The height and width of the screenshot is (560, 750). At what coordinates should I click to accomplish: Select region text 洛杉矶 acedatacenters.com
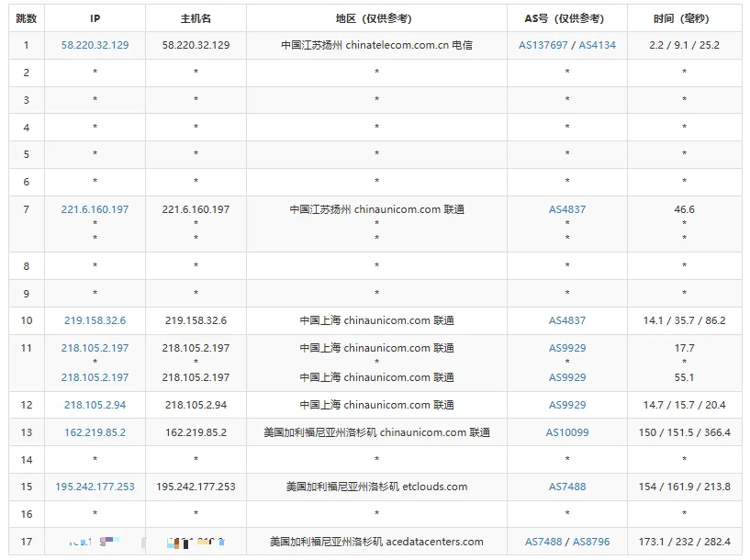pyautogui.click(x=419, y=542)
